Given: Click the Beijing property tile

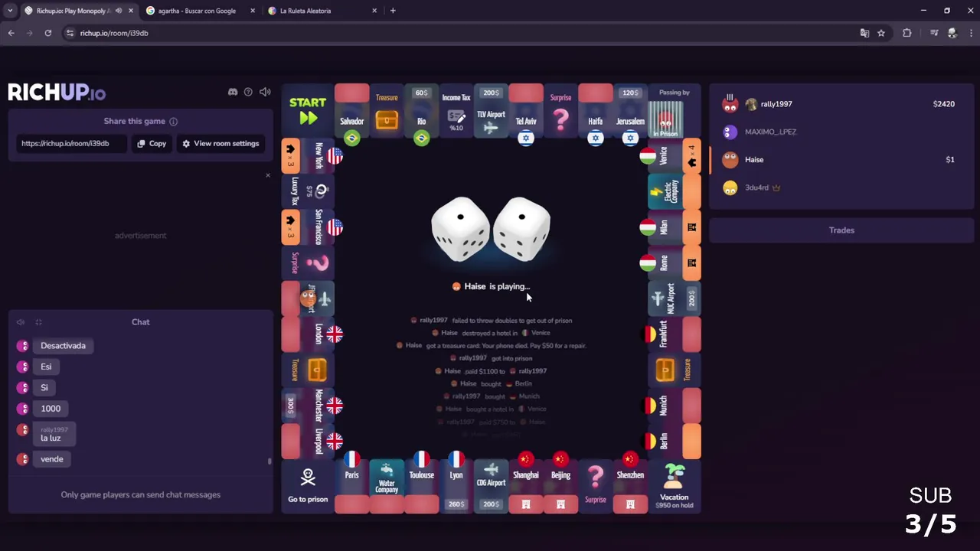Looking at the screenshot, I should click(x=560, y=486).
